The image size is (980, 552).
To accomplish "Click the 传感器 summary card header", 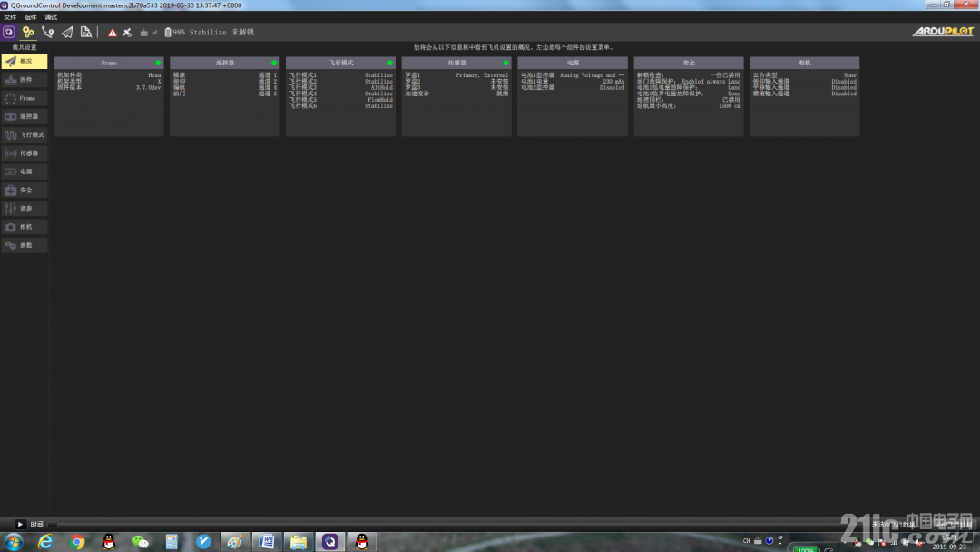I will point(456,64).
